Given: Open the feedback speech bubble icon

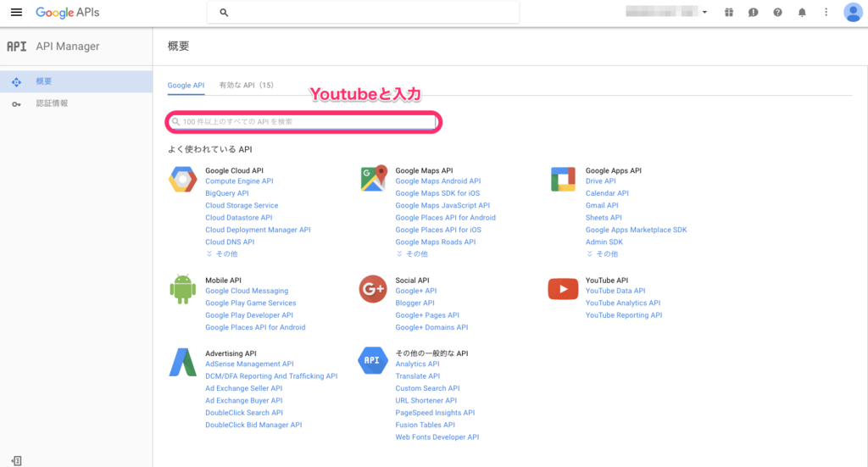Looking at the screenshot, I should (x=754, y=12).
